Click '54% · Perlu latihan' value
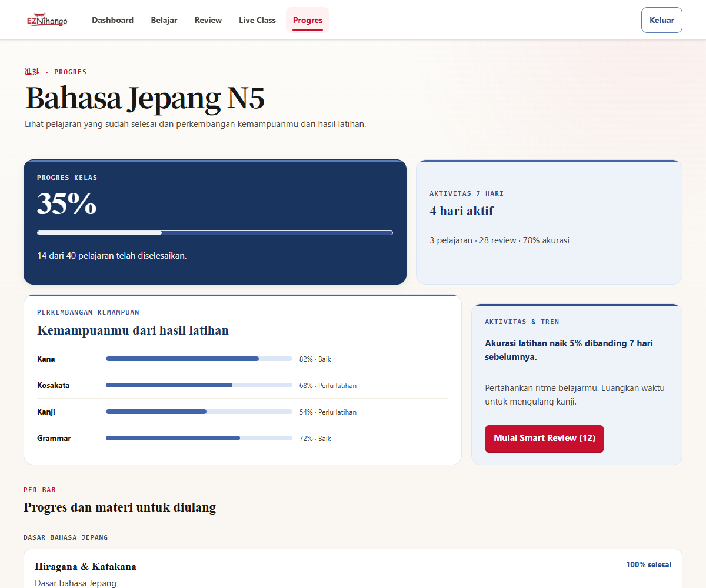The image size is (706, 588). 328,412
